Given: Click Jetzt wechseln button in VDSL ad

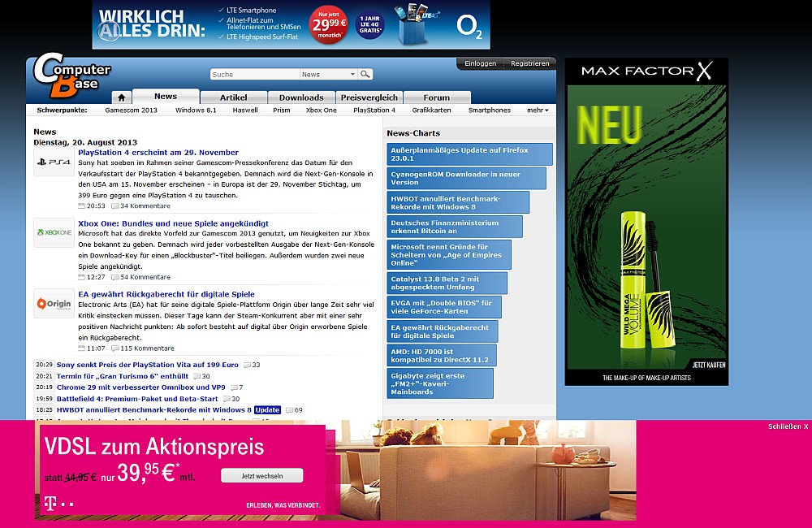Looking at the screenshot, I should tap(262, 476).
